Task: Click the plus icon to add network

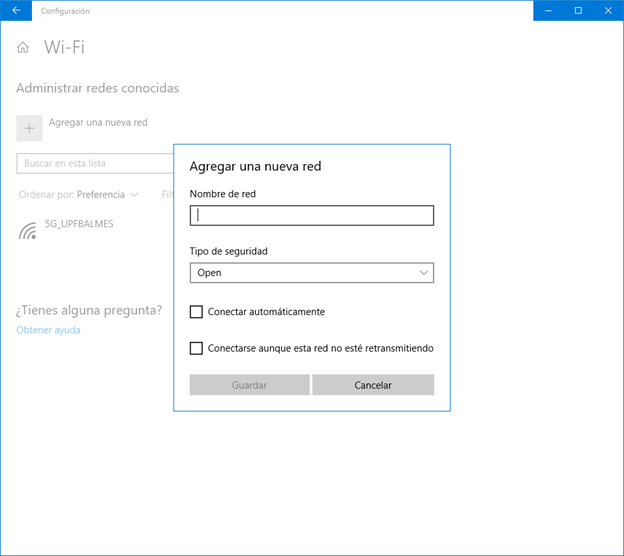Action: (29, 128)
